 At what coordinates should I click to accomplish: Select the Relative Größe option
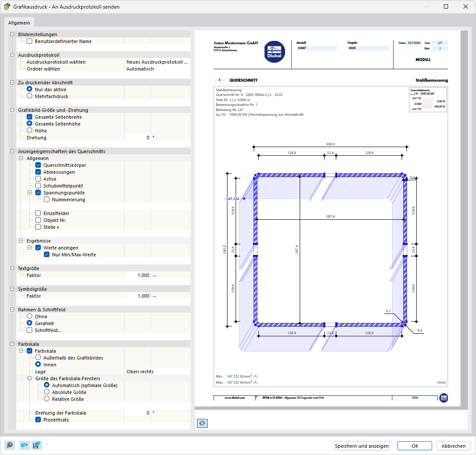(46, 399)
